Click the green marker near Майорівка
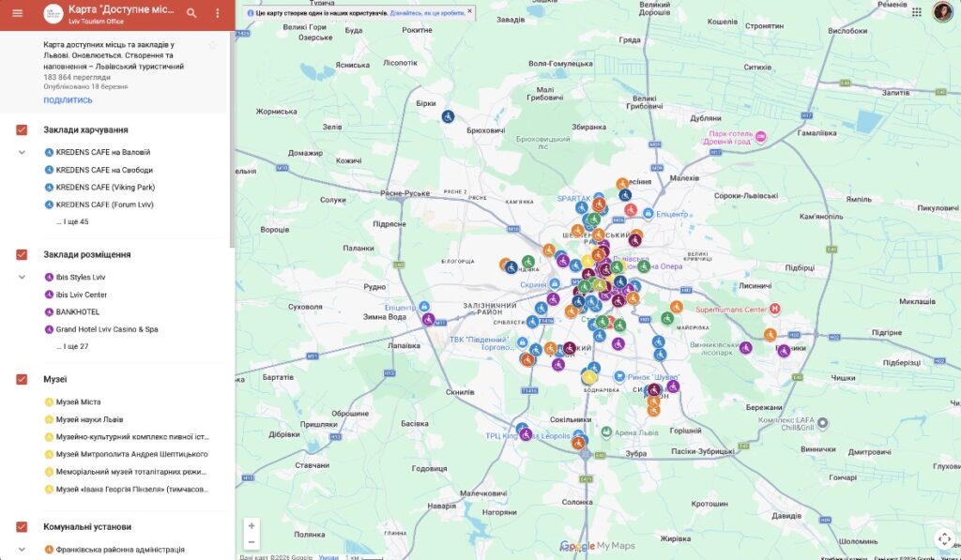 tap(667, 318)
